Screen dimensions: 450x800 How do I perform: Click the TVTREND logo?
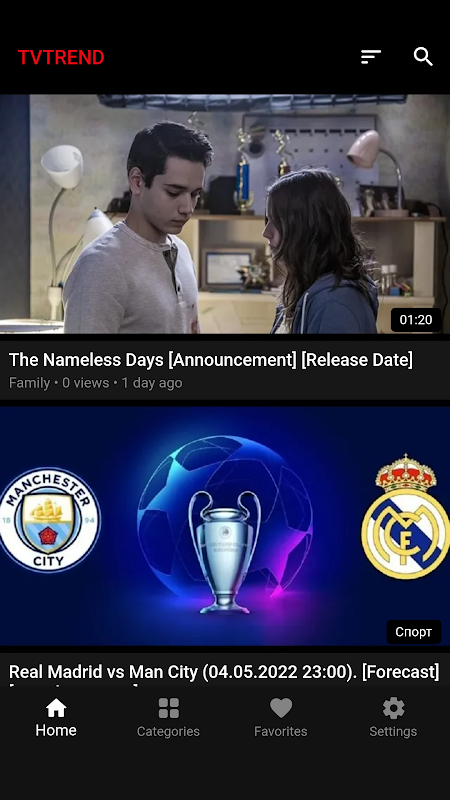click(61, 57)
